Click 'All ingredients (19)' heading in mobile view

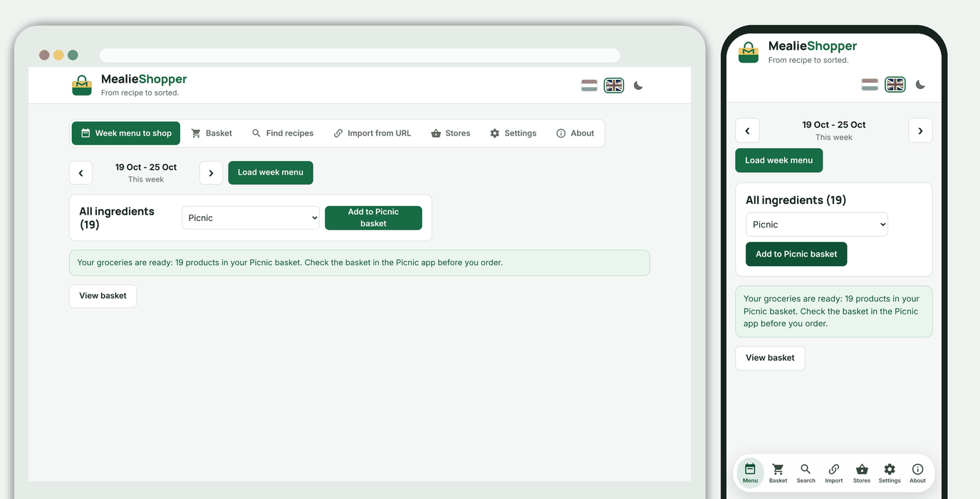pos(796,200)
